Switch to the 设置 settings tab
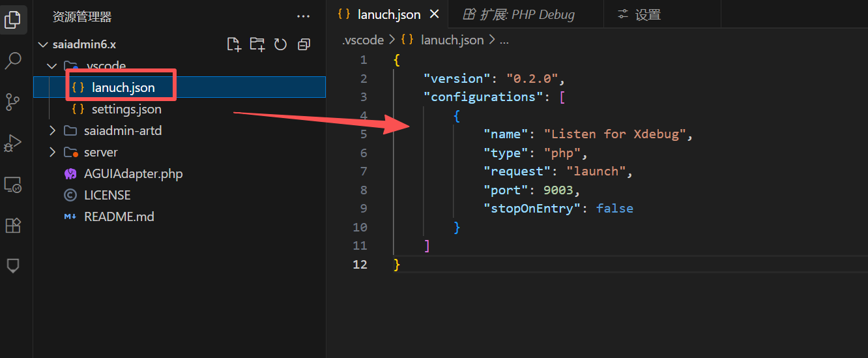868x358 pixels. coord(640,14)
